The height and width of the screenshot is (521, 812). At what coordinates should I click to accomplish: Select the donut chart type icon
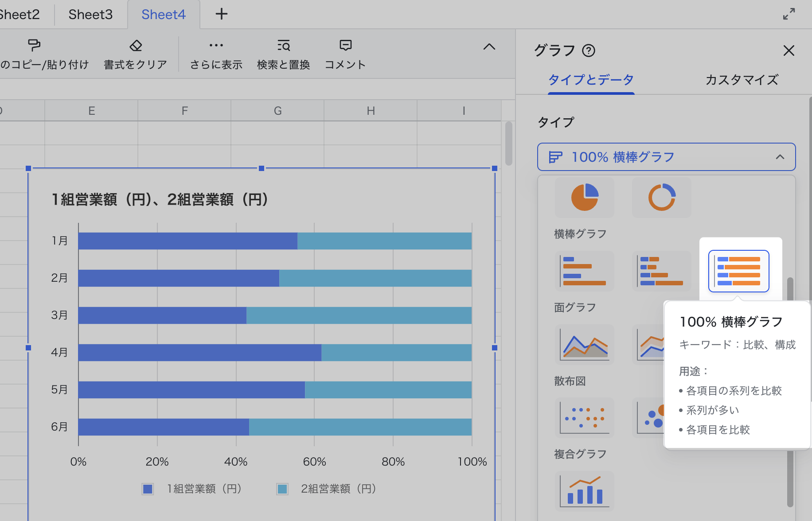tap(661, 197)
